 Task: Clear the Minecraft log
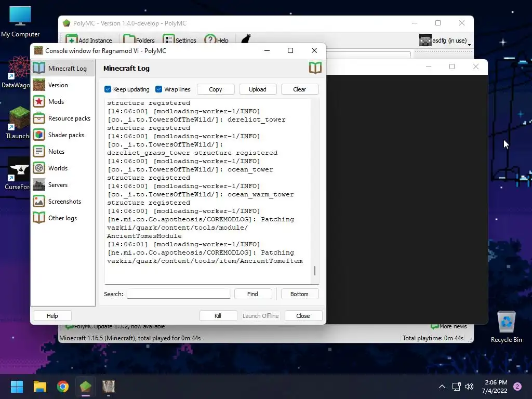point(300,89)
